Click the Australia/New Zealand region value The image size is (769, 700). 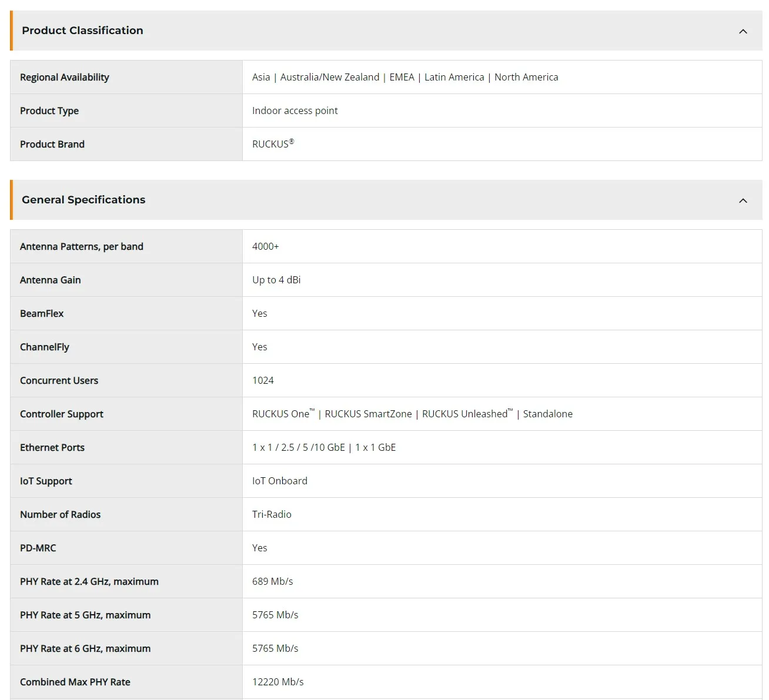tap(330, 77)
